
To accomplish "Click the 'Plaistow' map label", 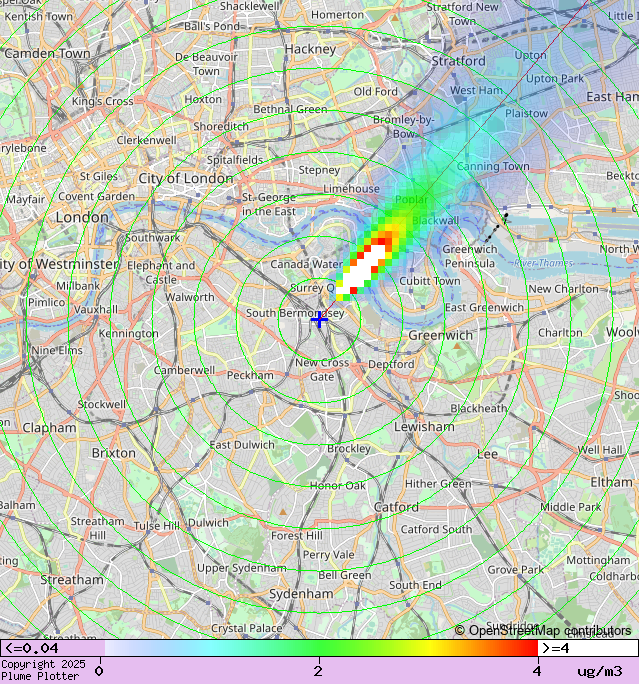I will click(526, 113).
